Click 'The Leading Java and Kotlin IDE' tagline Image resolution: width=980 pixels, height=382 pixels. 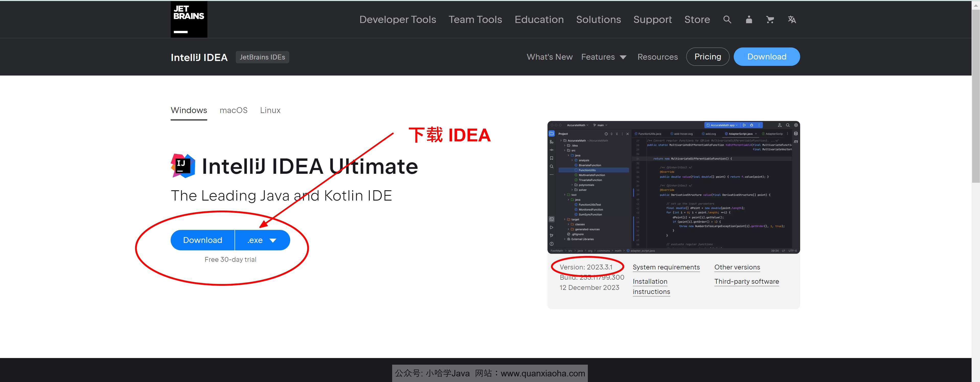(281, 196)
